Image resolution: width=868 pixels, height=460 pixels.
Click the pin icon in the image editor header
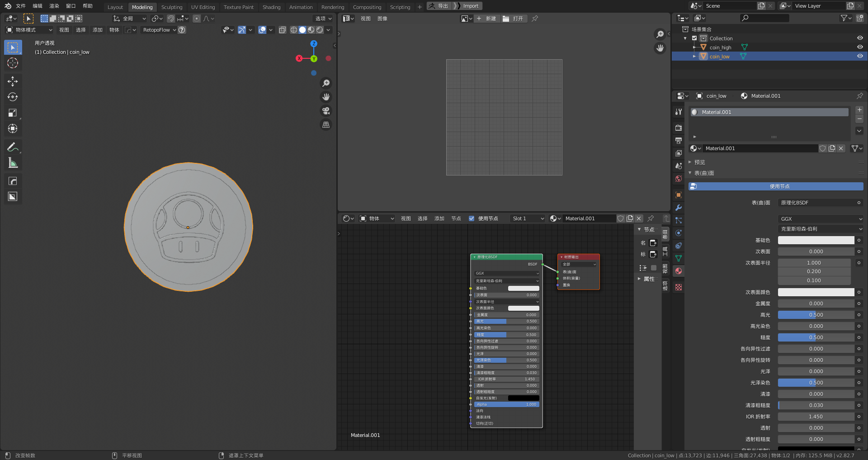[x=535, y=19]
